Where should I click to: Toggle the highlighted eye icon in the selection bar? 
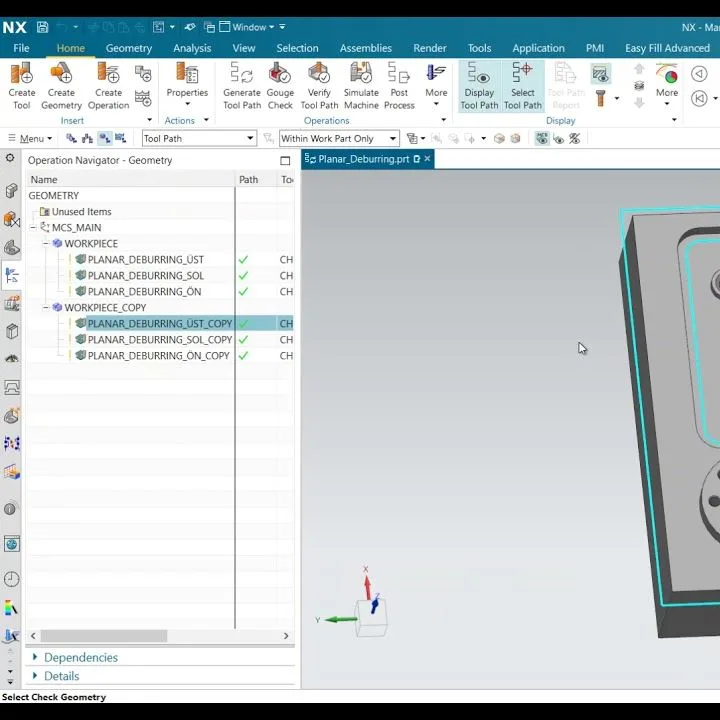(542, 138)
